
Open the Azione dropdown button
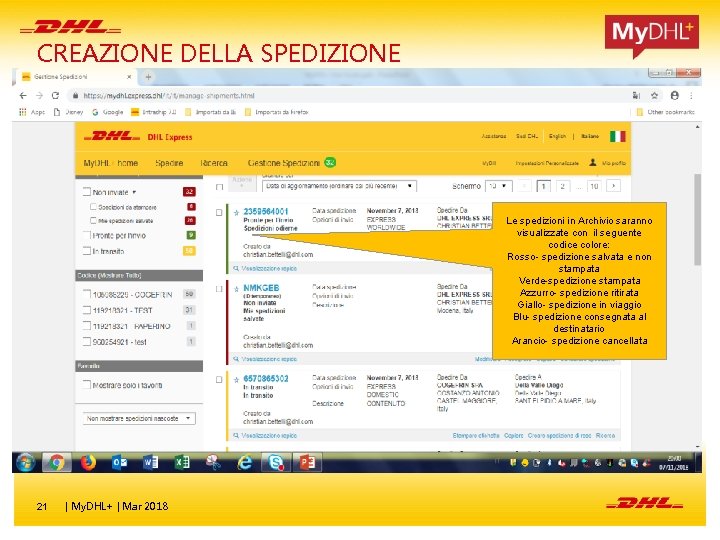[242, 182]
